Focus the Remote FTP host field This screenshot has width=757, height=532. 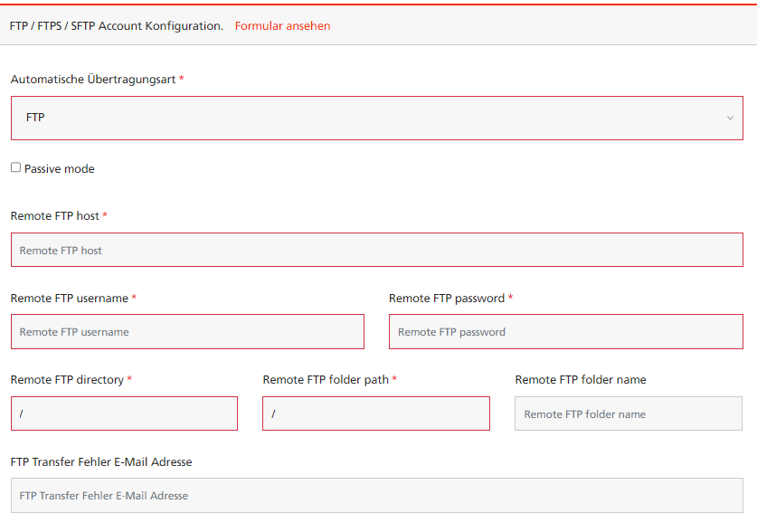click(x=376, y=250)
